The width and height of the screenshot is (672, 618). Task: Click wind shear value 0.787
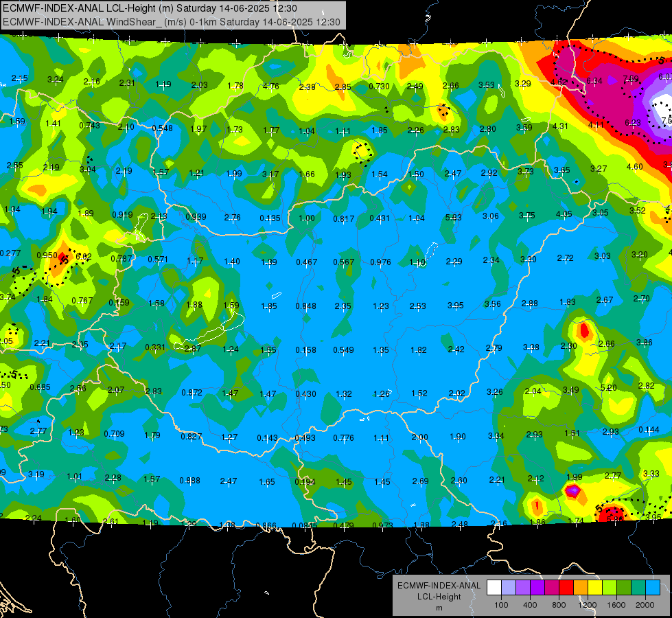(121, 259)
